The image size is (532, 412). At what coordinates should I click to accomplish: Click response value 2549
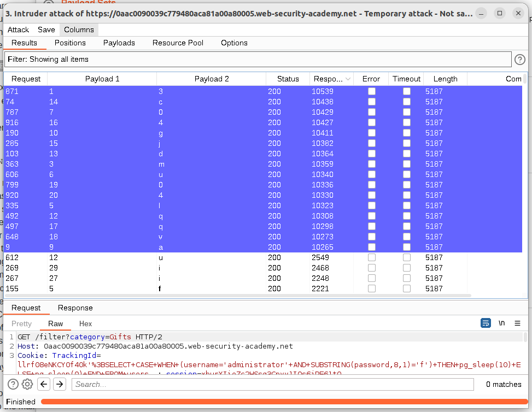pyautogui.click(x=320, y=257)
